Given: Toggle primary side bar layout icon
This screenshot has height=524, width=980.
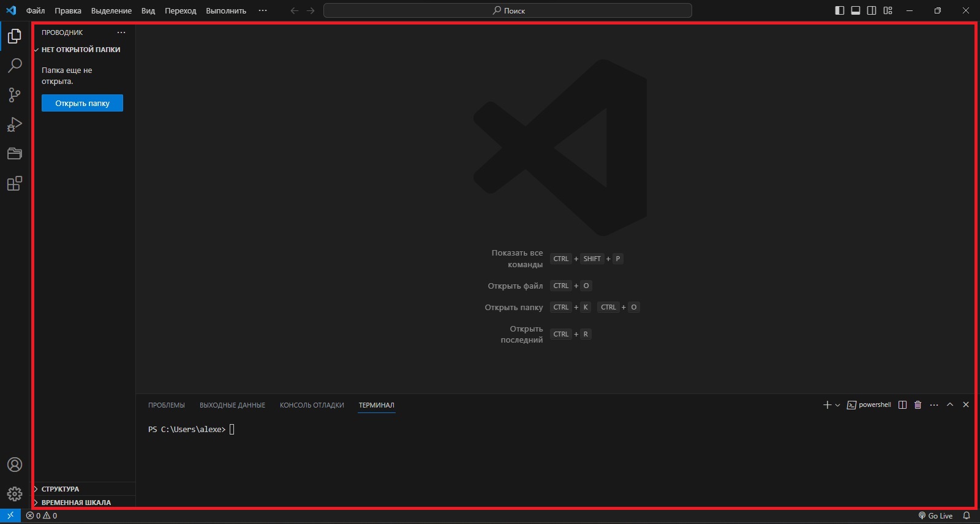Looking at the screenshot, I should [x=840, y=10].
